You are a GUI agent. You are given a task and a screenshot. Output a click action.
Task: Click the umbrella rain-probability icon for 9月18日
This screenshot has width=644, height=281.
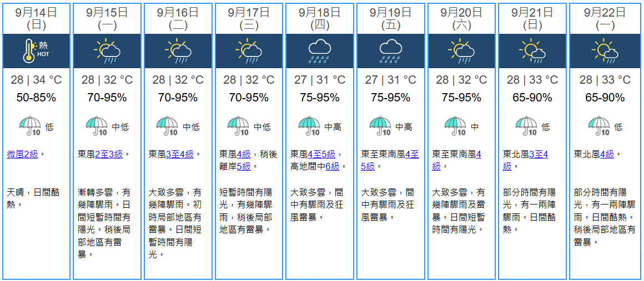pos(310,127)
